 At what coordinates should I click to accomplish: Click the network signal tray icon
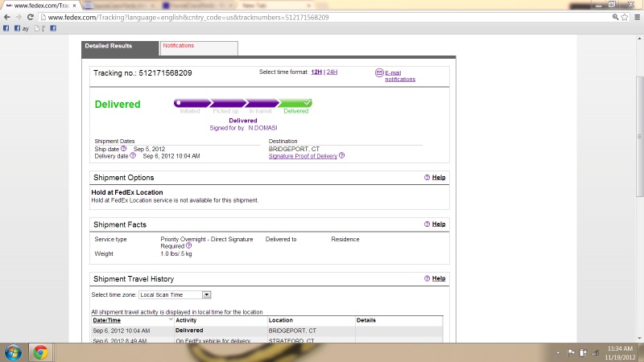click(595, 352)
